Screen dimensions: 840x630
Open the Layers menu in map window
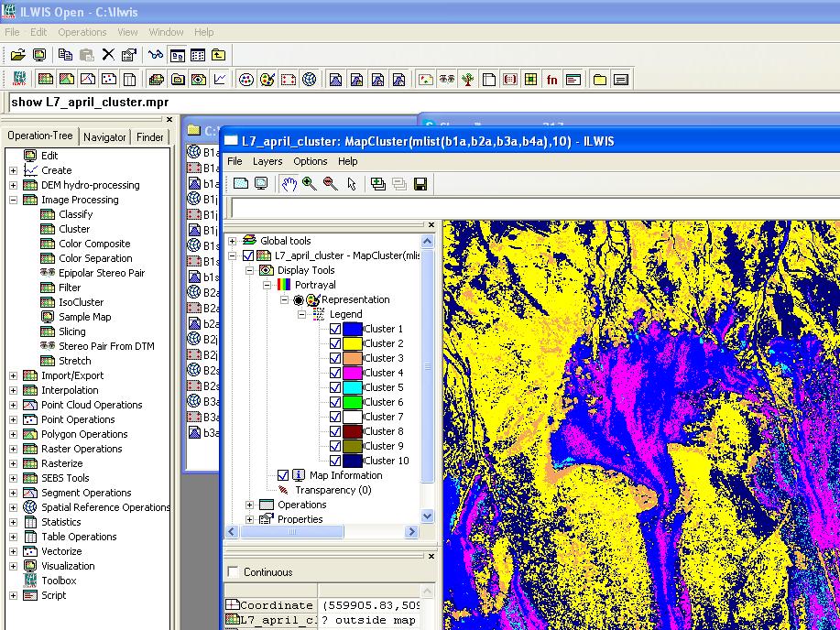click(x=267, y=161)
